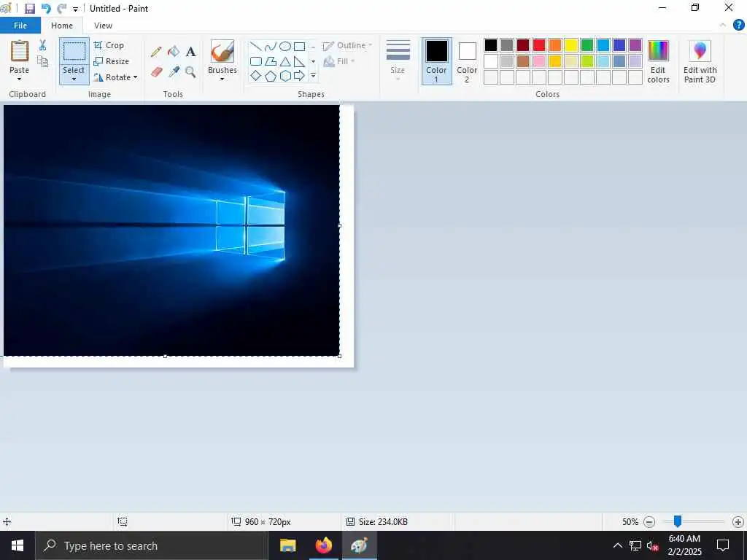
Task: Switch to the Home tab
Action: 62,26
